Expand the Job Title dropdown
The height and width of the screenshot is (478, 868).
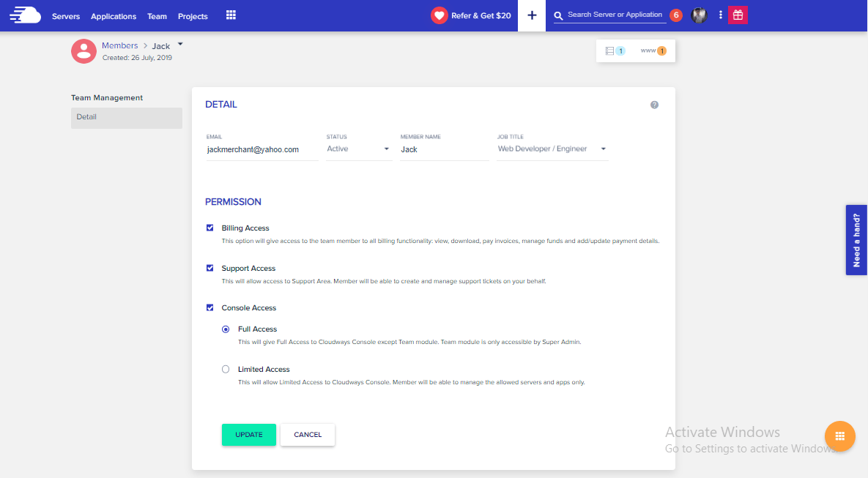(x=603, y=148)
